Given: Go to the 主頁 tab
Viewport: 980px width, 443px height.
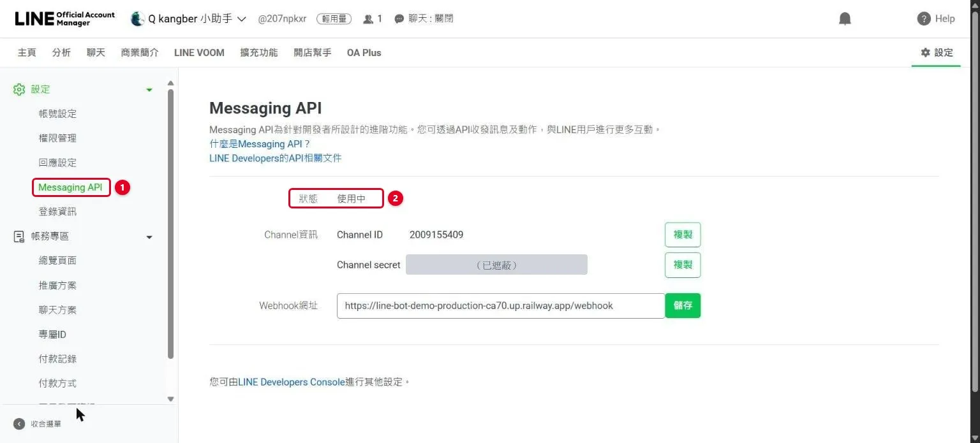Looking at the screenshot, I should [x=27, y=53].
